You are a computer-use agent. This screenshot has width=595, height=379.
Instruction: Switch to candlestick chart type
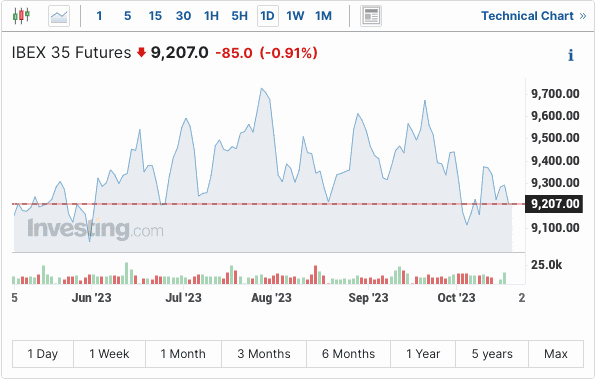coord(21,16)
